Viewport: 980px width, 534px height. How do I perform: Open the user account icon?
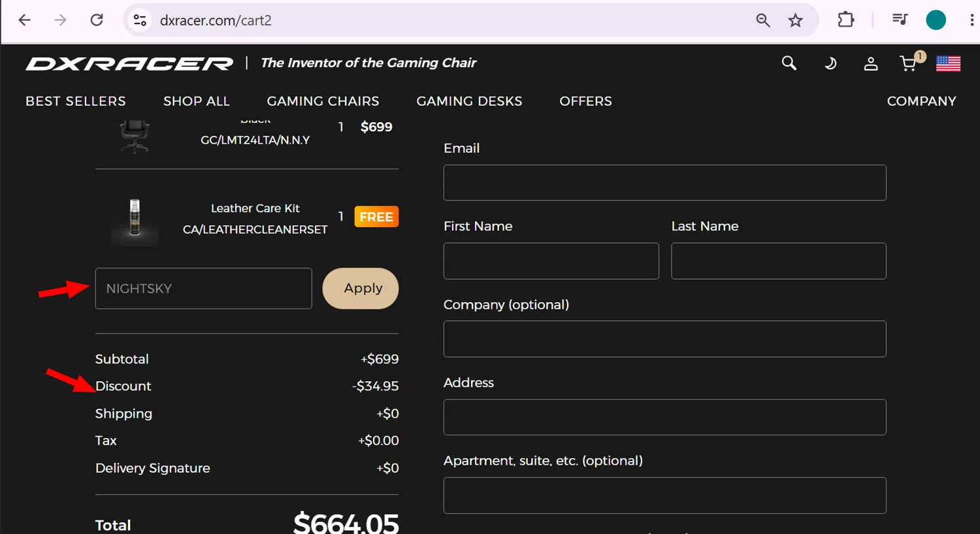click(x=870, y=63)
